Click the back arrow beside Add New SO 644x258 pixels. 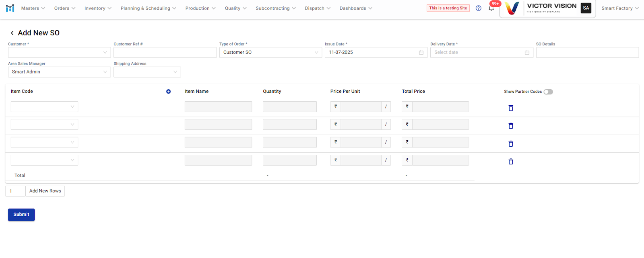point(12,33)
